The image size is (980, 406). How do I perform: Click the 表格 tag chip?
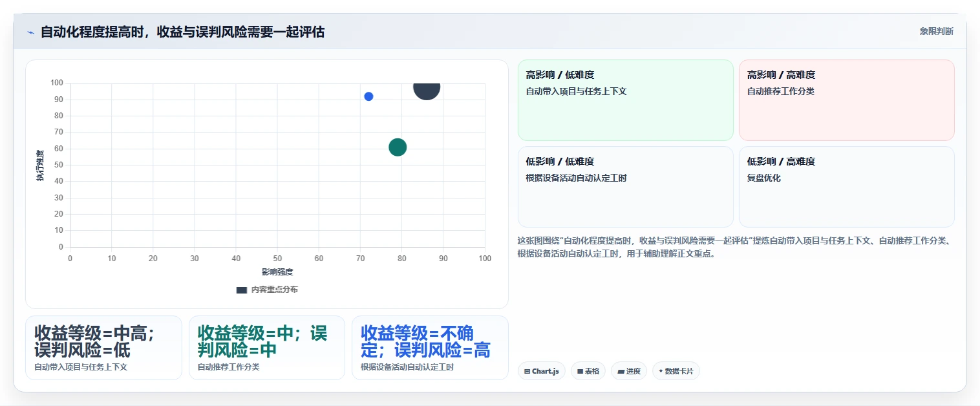(588, 371)
